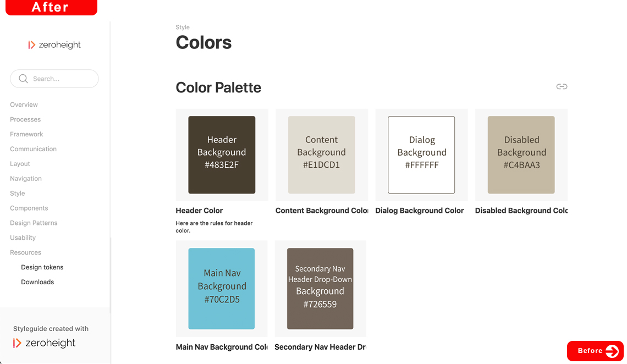Open the Overview page
Viewport: 627px width, 364px height.
(24, 104)
